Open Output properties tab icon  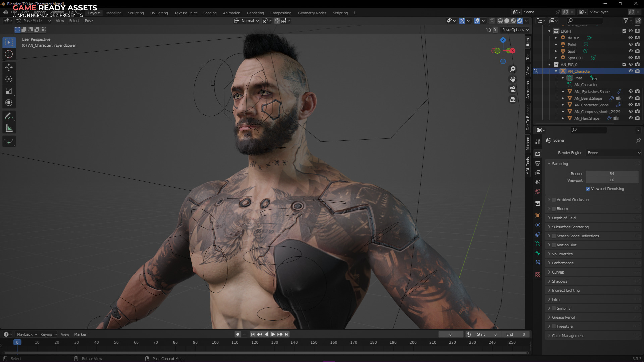(538, 163)
